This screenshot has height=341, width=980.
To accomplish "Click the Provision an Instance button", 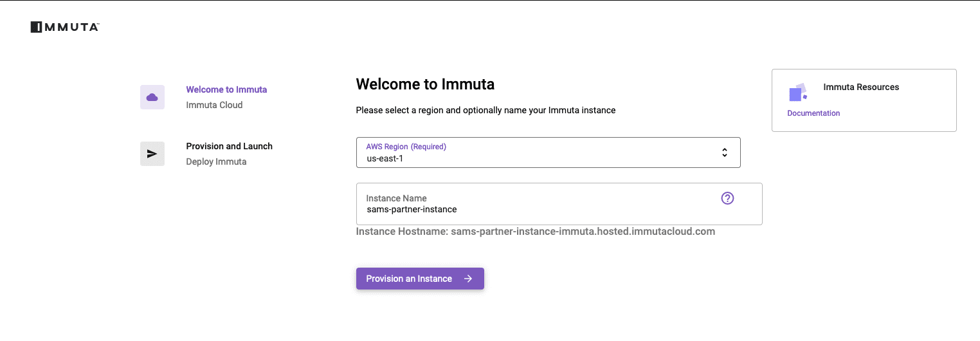I will (x=420, y=279).
